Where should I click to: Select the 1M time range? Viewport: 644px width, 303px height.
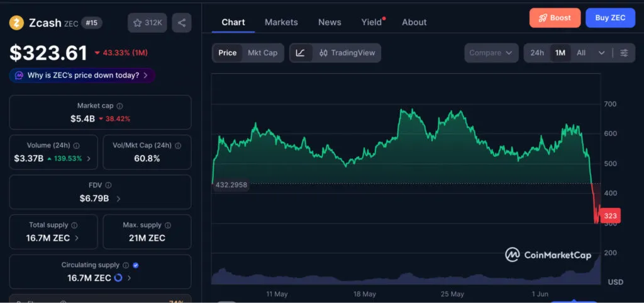[x=560, y=53]
